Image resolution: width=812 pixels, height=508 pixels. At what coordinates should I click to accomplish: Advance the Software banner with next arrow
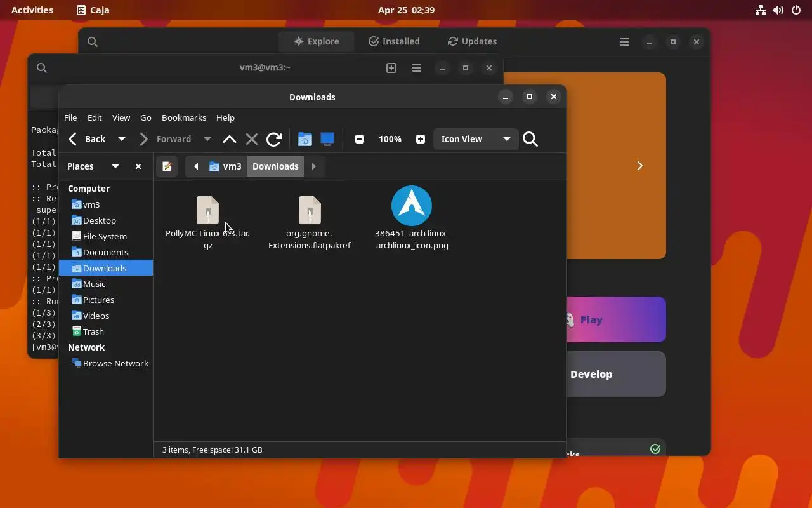(x=639, y=166)
